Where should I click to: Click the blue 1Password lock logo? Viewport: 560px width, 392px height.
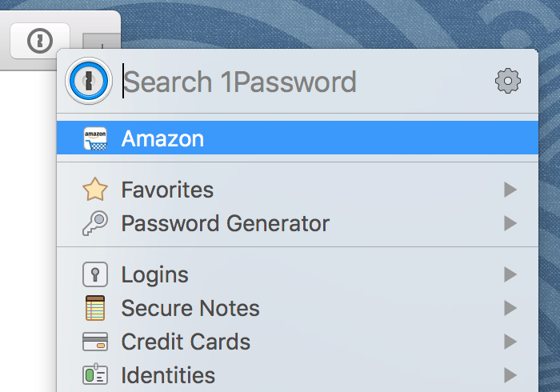(89, 81)
